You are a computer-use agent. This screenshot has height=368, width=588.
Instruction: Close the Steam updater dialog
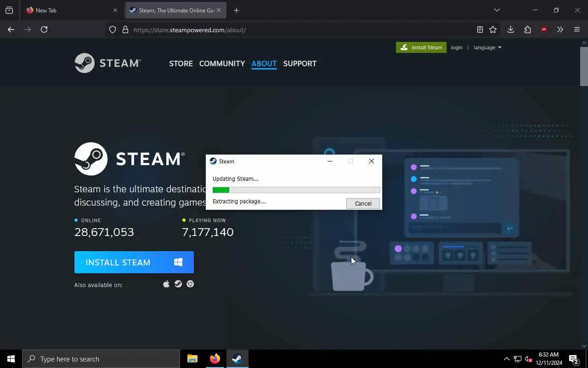tap(371, 161)
